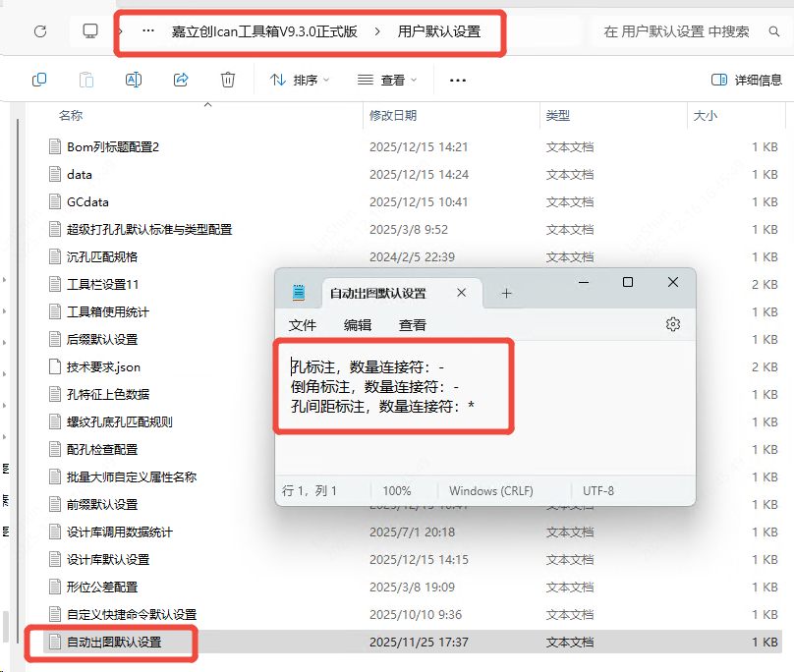Click the This PC monitor icon
The height and width of the screenshot is (672, 794).
click(90, 31)
